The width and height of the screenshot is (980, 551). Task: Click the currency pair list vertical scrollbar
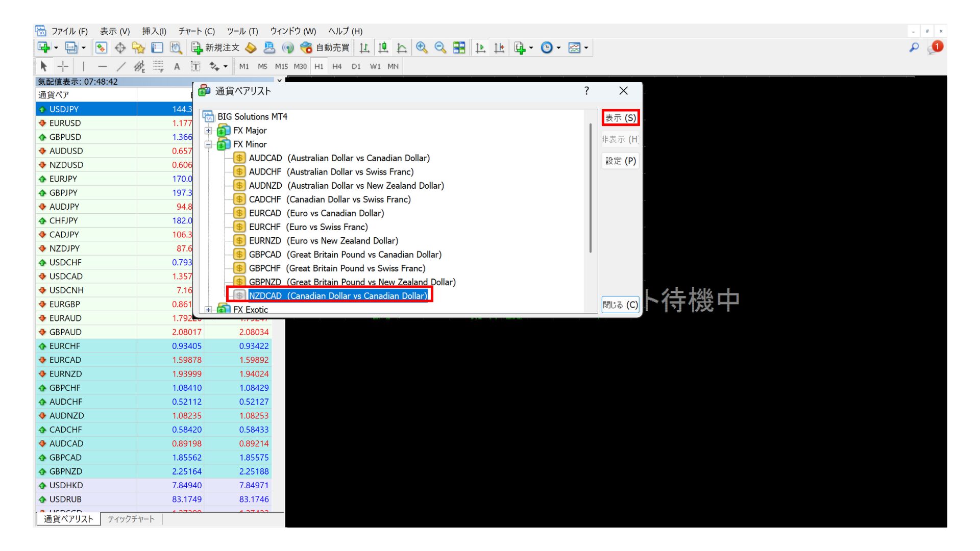(591, 189)
